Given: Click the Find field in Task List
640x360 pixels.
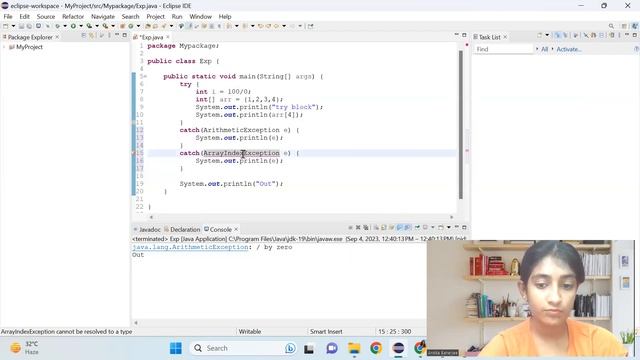Looking at the screenshot, I should (x=503, y=49).
